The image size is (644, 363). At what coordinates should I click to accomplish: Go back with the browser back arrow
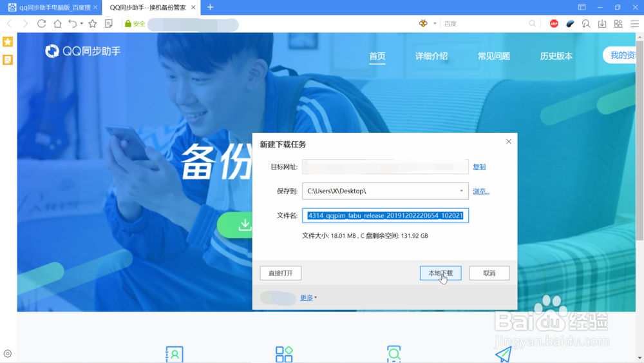tap(10, 24)
